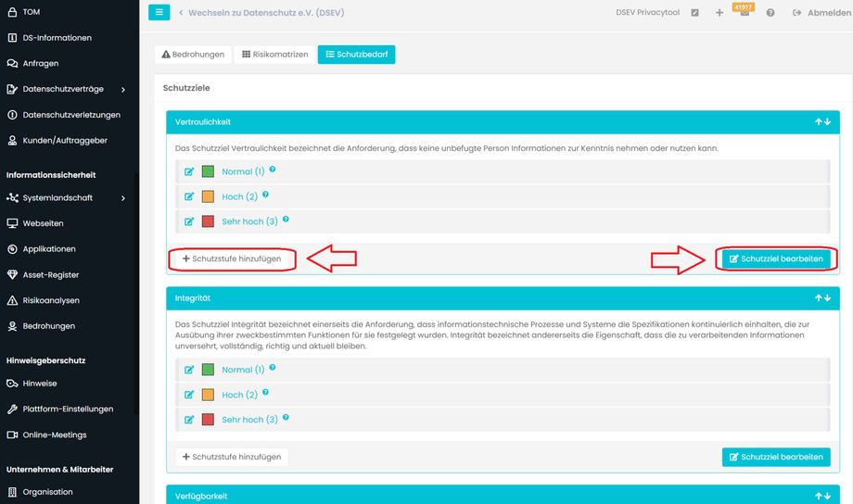Open help tooltip for Vertraulichkeit Normal (1)
Viewport: 853px width, 504px height.
click(x=273, y=170)
